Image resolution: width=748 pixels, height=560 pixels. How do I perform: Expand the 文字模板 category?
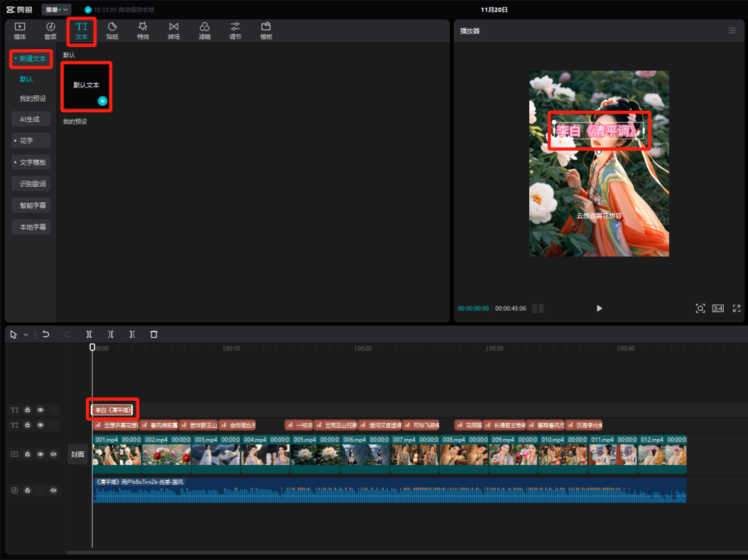click(x=31, y=163)
